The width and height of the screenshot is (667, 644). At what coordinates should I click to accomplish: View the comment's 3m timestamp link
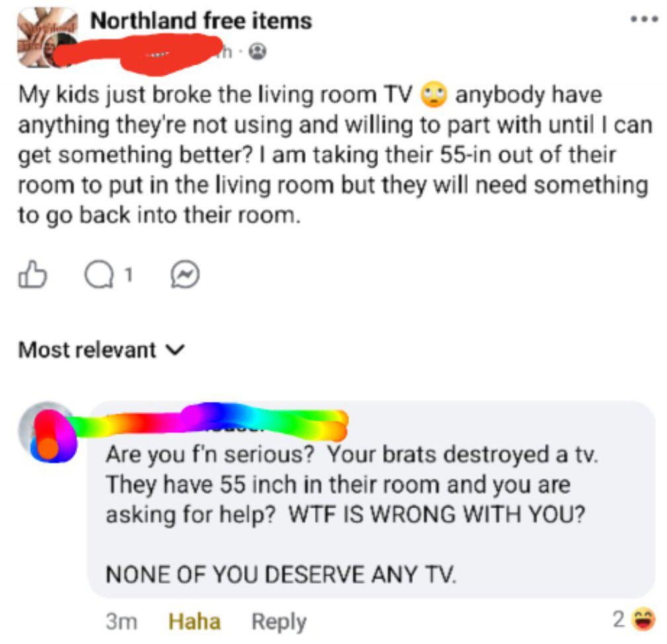pos(122,621)
